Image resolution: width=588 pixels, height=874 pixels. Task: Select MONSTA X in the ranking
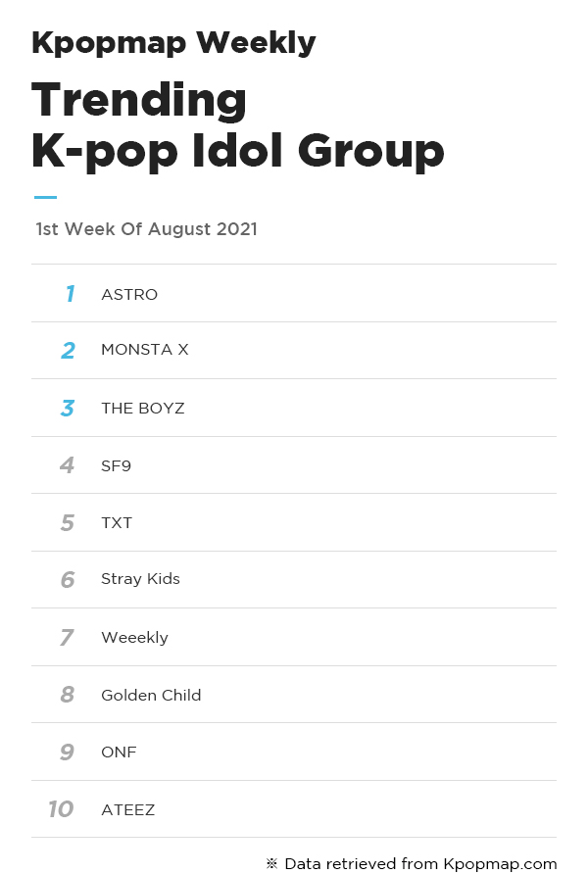click(x=145, y=350)
